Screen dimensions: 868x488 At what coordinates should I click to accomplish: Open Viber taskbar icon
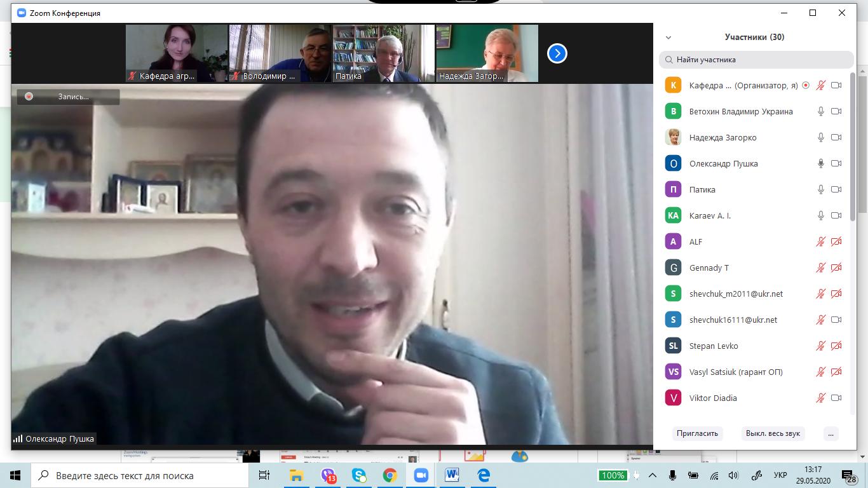click(328, 475)
